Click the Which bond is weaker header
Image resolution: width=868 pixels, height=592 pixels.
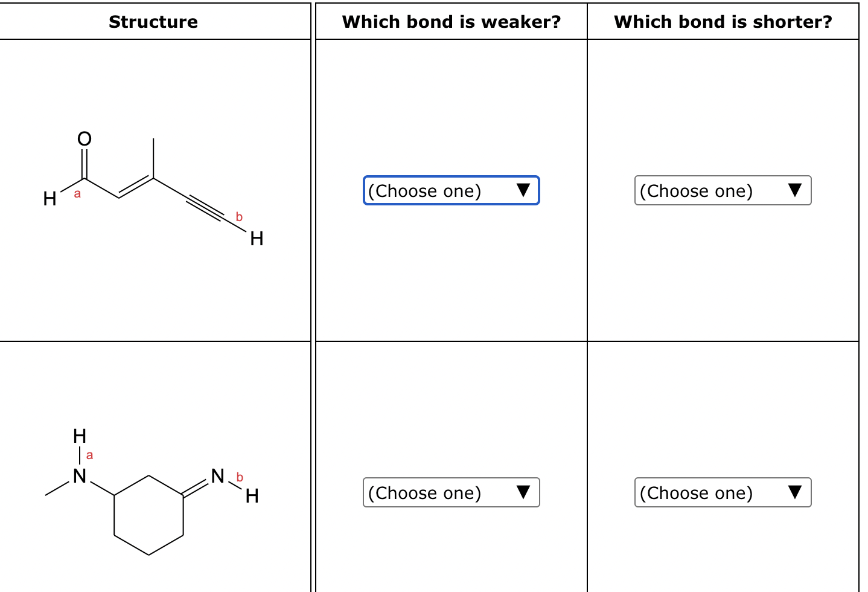tap(451, 22)
